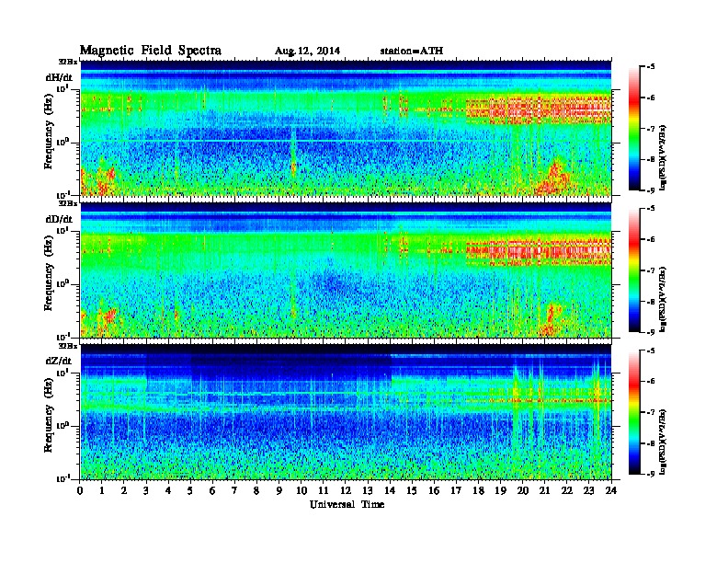Click the log(PSD) units label beside dD/dt color scale
This screenshot has width=728, height=563.
(664, 300)
